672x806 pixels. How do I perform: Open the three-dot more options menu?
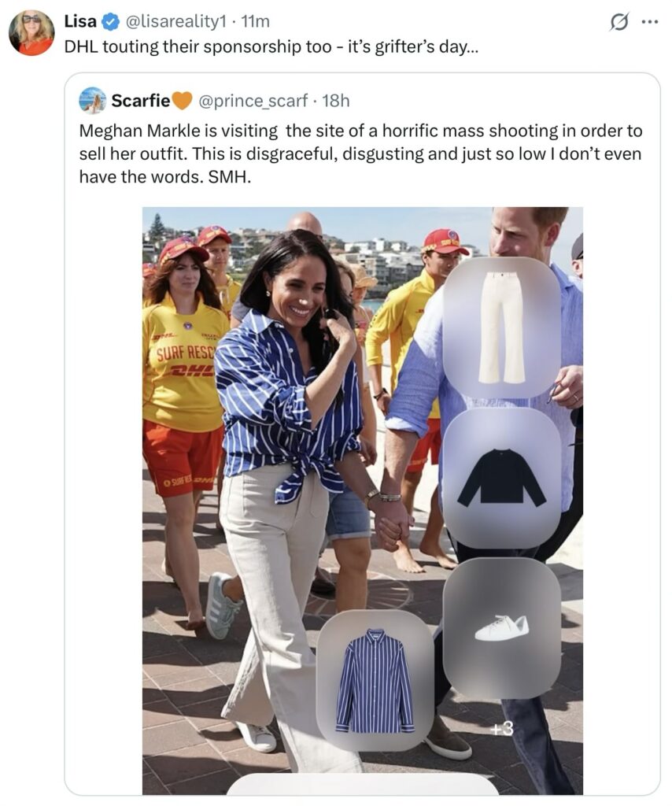650,22
